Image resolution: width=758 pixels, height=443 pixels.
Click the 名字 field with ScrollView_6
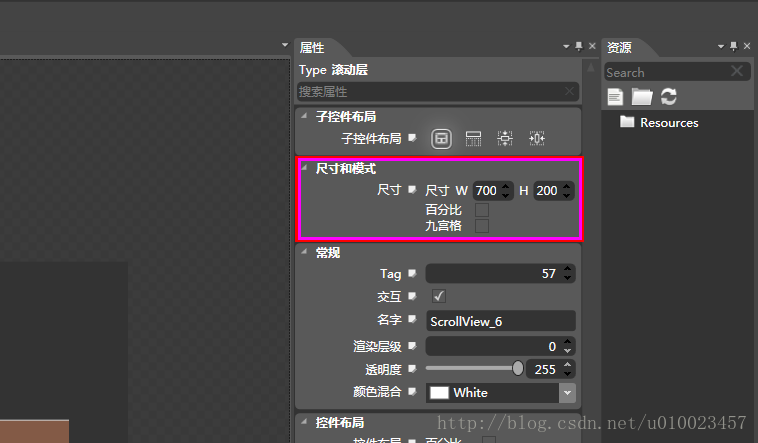[x=501, y=322]
